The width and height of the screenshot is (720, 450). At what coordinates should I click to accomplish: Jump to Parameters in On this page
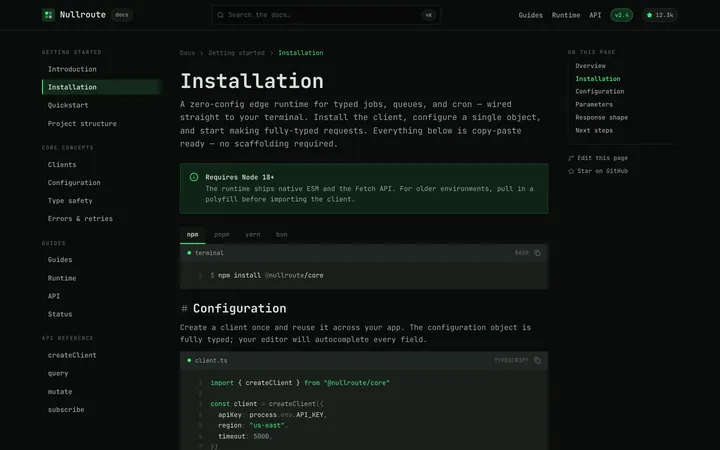pyautogui.click(x=594, y=105)
